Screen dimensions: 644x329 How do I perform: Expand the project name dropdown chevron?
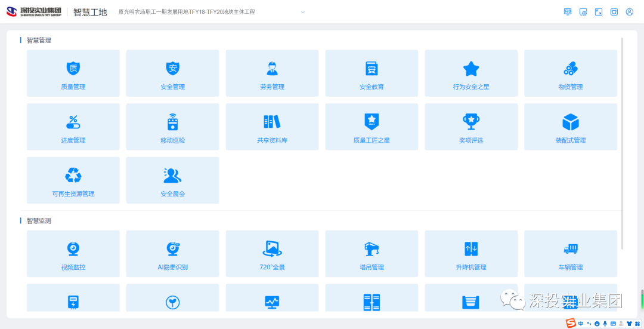coord(302,12)
